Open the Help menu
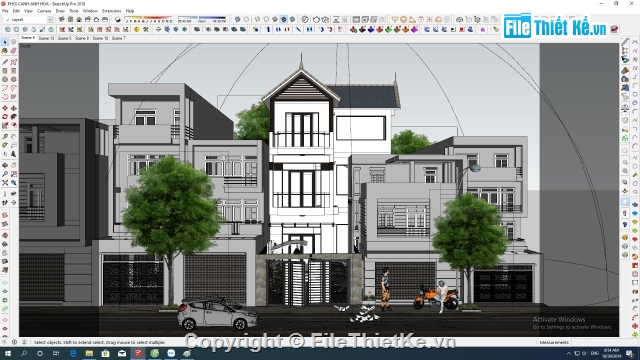Viewport: 640px width, 360px height. [x=130, y=11]
